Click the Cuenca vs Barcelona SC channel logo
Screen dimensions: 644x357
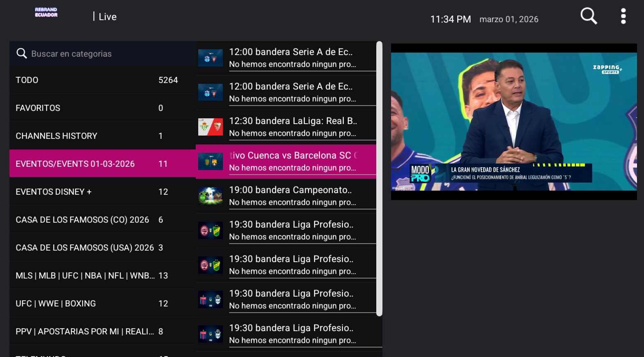pyautogui.click(x=211, y=161)
